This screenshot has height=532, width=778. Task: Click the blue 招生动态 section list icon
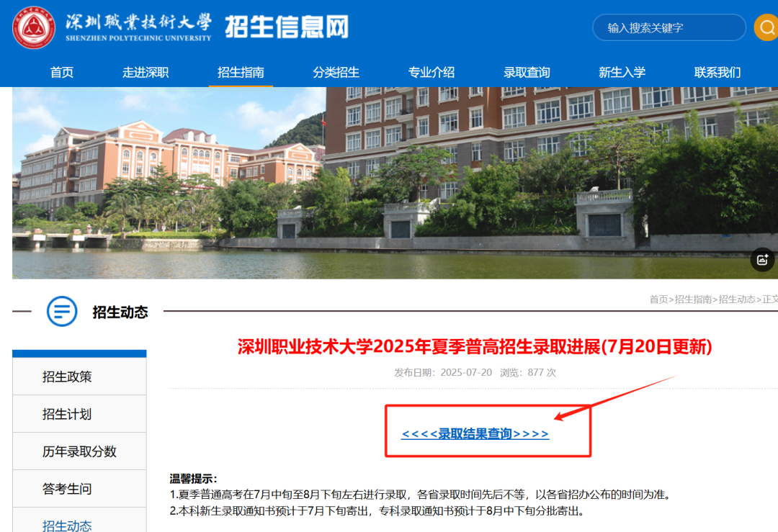[x=62, y=312]
